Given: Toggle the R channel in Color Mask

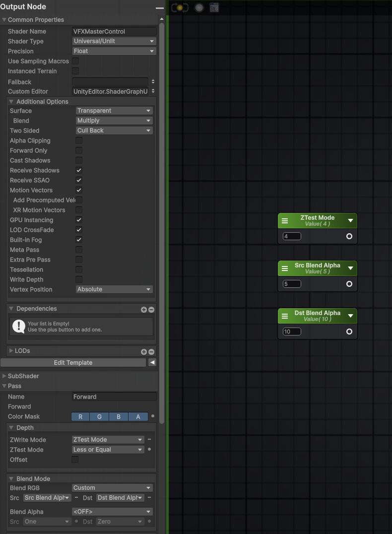Looking at the screenshot, I should pos(80,417).
